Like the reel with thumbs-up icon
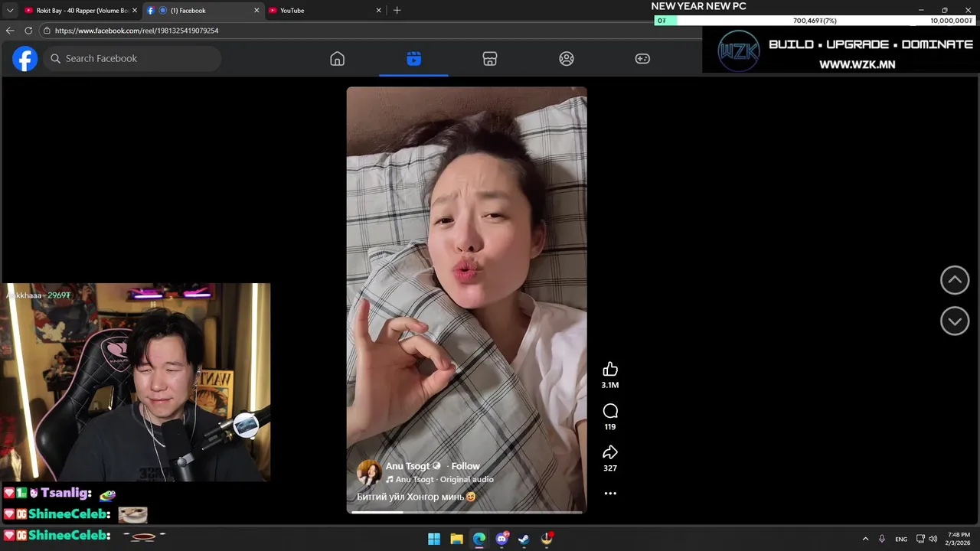 (610, 370)
